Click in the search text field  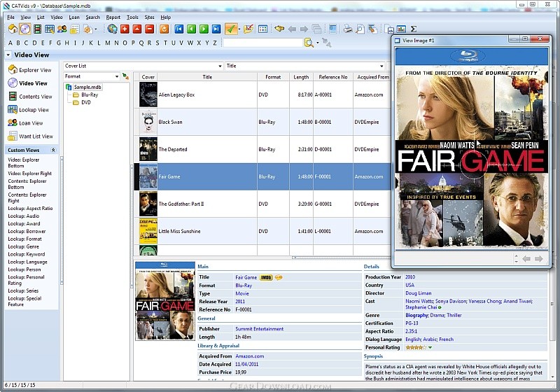(263, 43)
